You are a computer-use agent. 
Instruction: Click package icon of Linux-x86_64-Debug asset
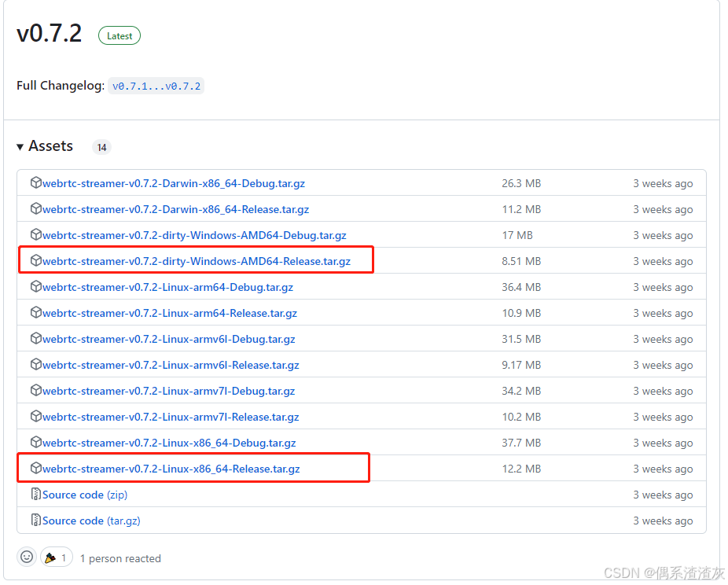click(x=36, y=443)
